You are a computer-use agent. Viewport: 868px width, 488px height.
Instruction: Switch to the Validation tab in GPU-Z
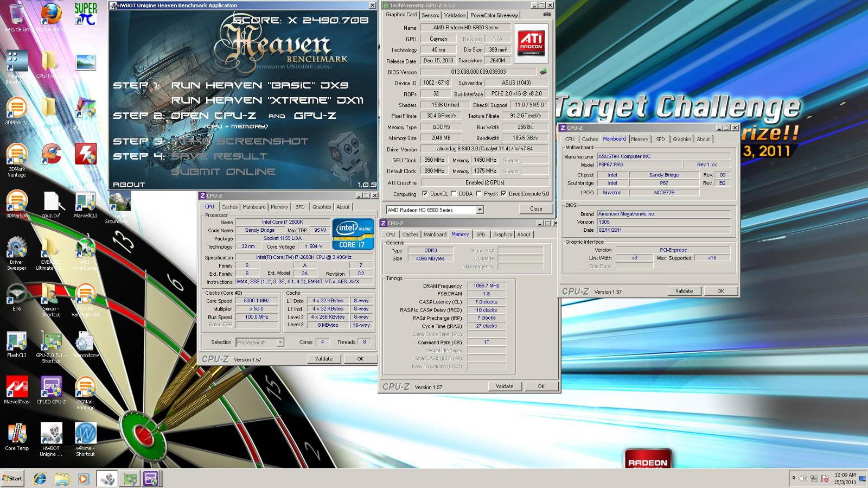[x=454, y=15]
